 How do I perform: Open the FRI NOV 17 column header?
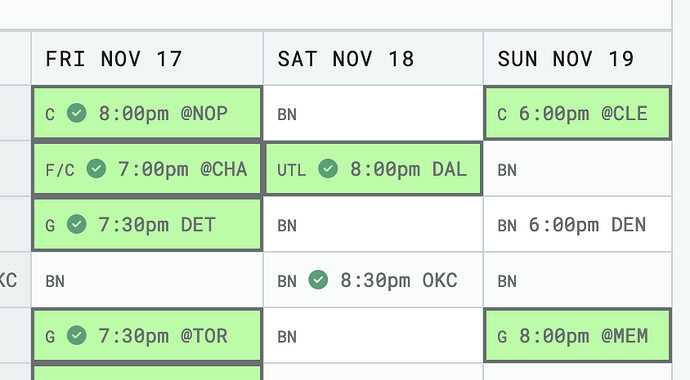pos(147,58)
